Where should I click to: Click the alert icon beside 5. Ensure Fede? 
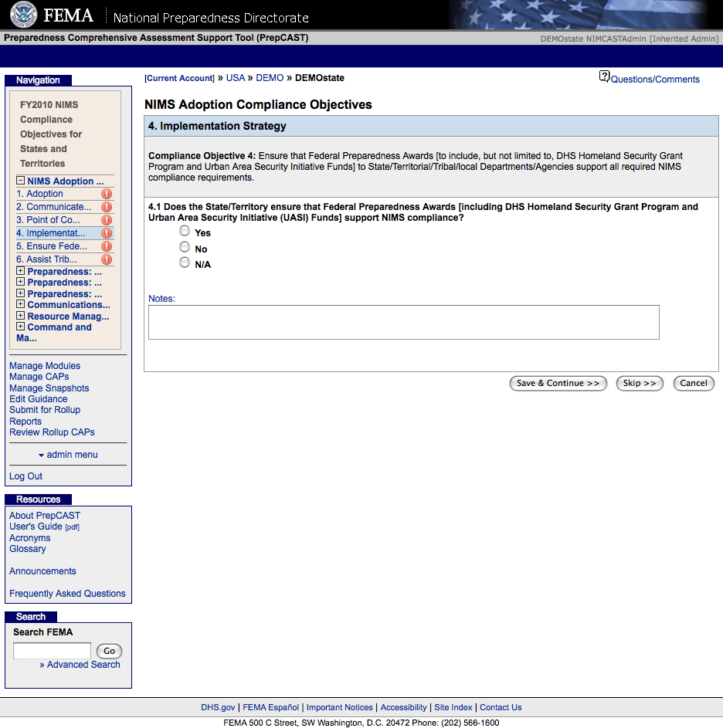[107, 246]
